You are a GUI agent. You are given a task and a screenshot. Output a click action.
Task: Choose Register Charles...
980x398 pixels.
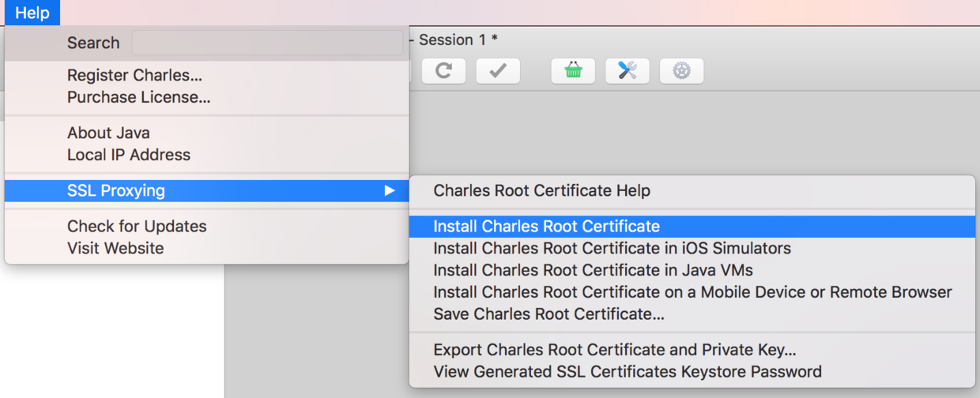[207, 76]
